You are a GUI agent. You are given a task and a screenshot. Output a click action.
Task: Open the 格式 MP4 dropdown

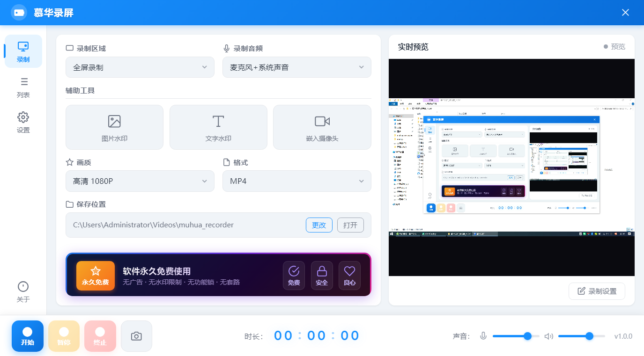297,181
